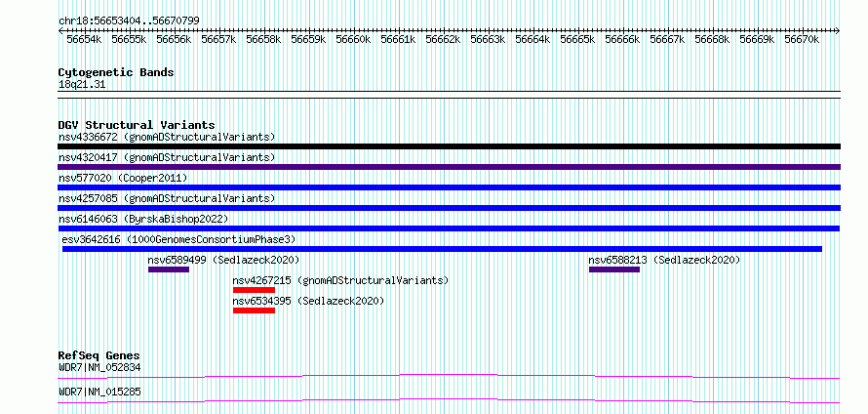Click the 56670k ruler label
The image size is (868, 414).
point(802,39)
